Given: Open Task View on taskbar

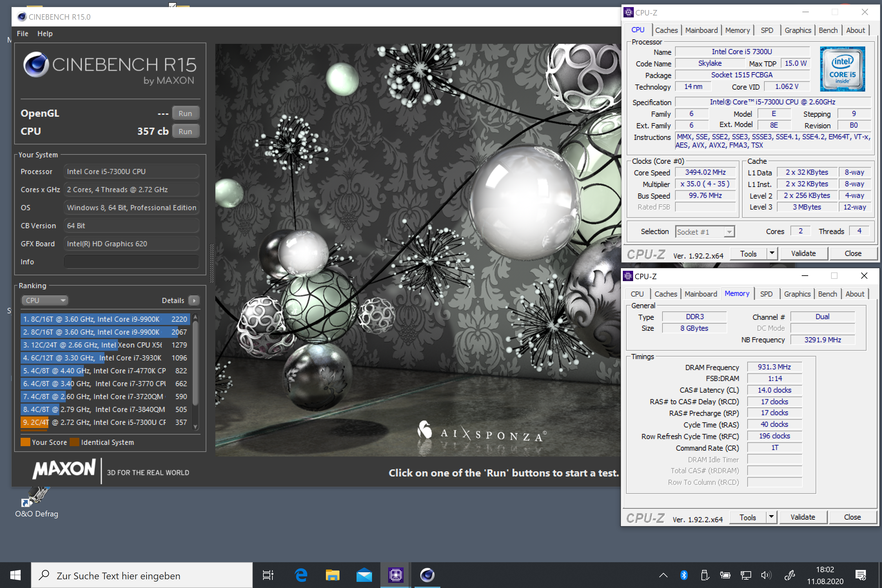Looking at the screenshot, I should point(268,575).
